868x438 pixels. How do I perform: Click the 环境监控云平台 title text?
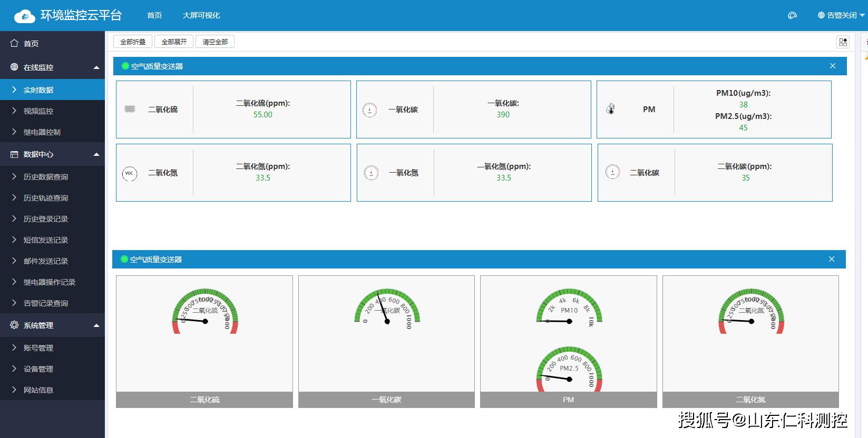[x=81, y=15]
